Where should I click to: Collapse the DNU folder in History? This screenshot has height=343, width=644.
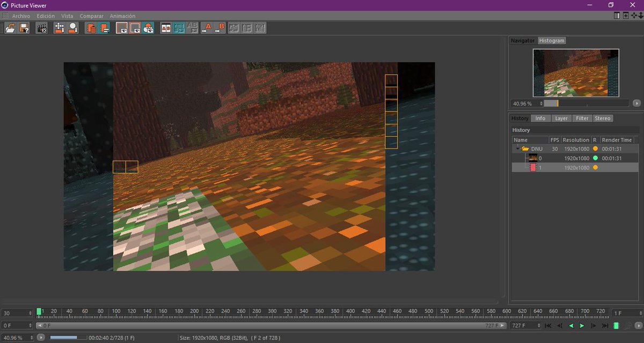click(x=517, y=148)
